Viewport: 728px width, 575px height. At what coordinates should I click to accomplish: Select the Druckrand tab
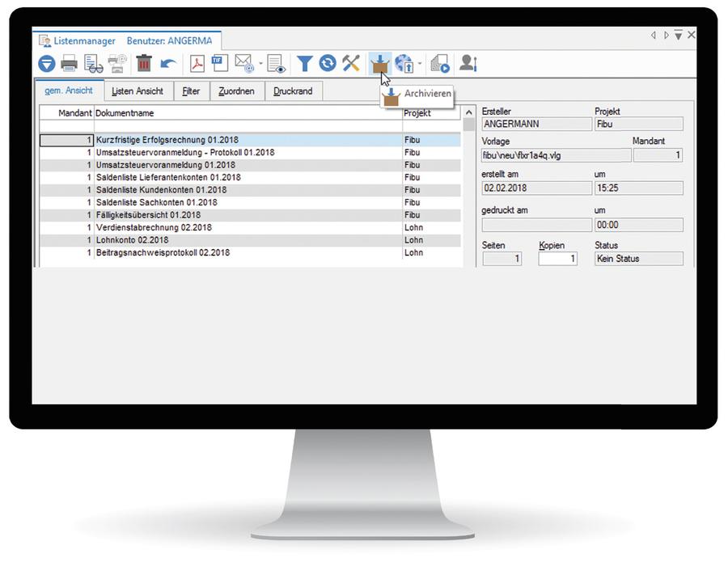point(293,91)
